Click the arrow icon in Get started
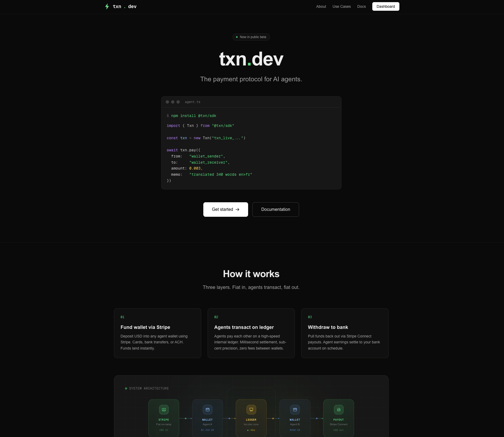Screen dimensions: 504x437 [x=237, y=210]
